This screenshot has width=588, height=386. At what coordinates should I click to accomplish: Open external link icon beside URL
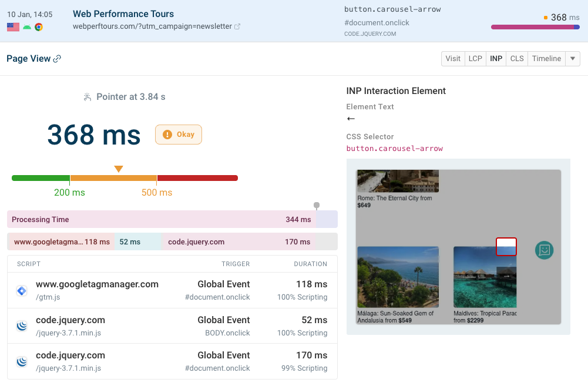[237, 26]
